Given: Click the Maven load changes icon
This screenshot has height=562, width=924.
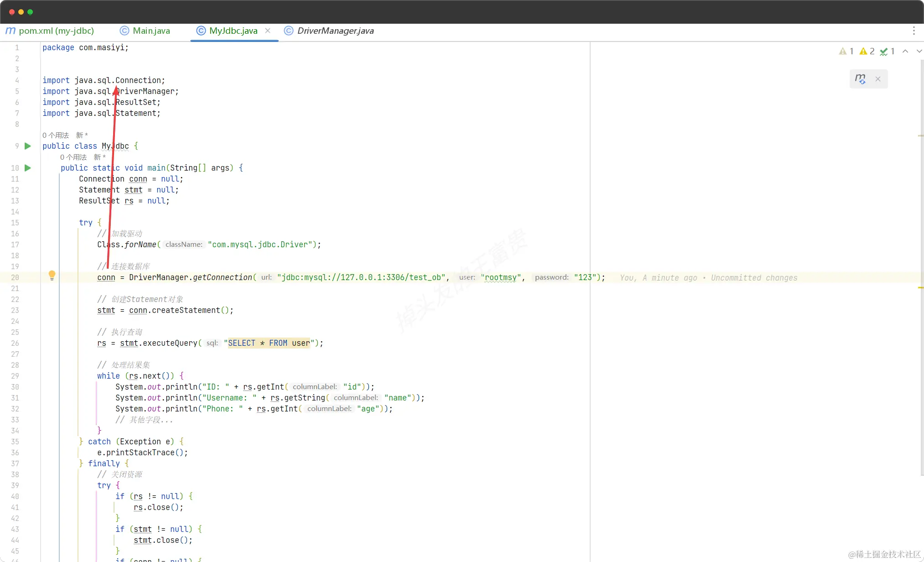Looking at the screenshot, I should [860, 79].
